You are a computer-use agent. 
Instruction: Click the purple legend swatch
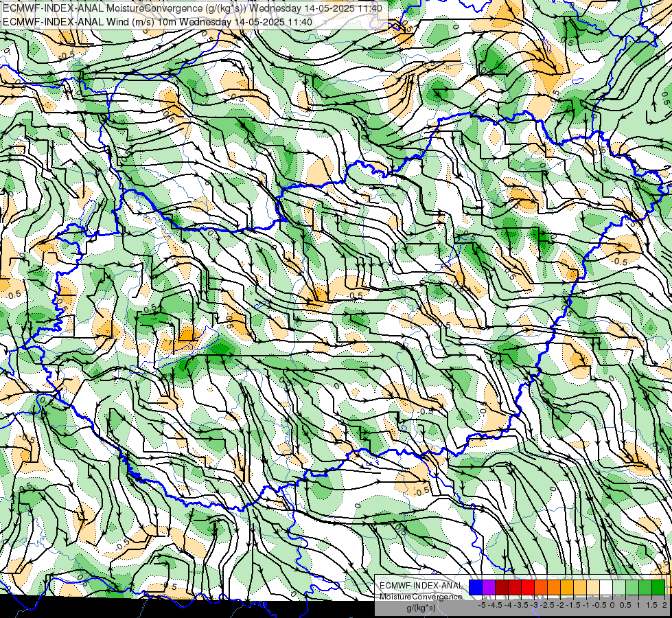[x=489, y=587]
